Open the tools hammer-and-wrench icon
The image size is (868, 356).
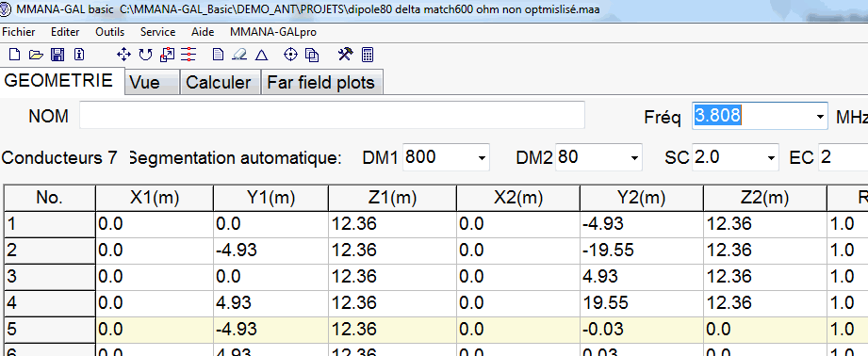point(346,55)
